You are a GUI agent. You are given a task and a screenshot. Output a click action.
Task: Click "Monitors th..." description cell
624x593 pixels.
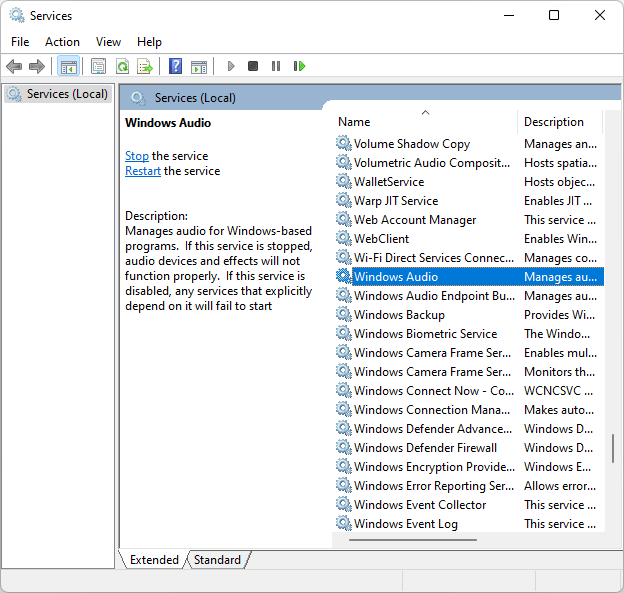tap(560, 372)
